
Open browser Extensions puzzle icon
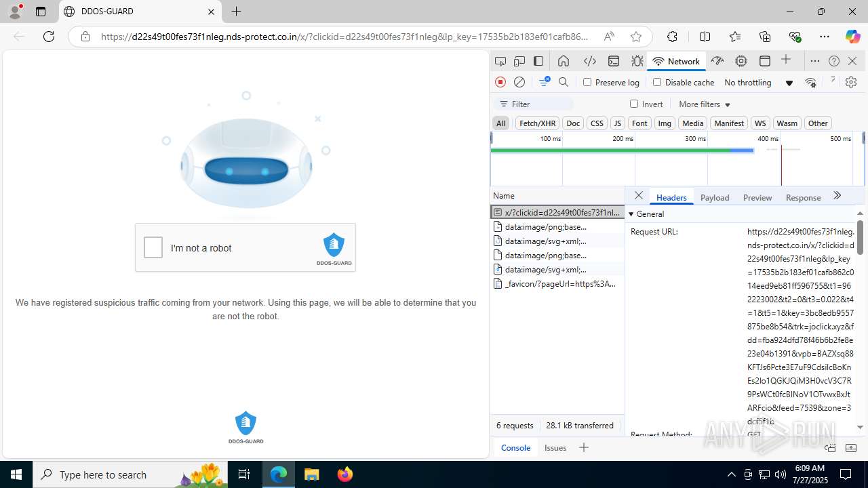click(672, 37)
